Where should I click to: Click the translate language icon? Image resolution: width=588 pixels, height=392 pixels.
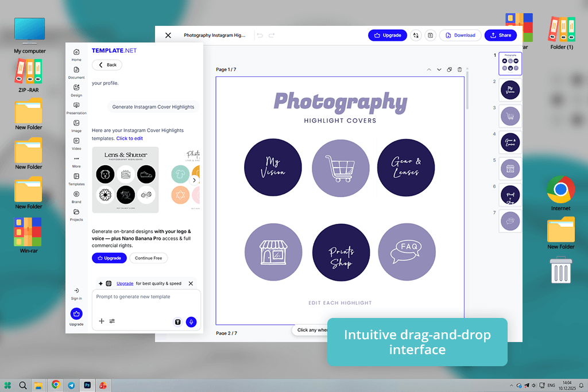pyautogui.click(x=416, y=35)
